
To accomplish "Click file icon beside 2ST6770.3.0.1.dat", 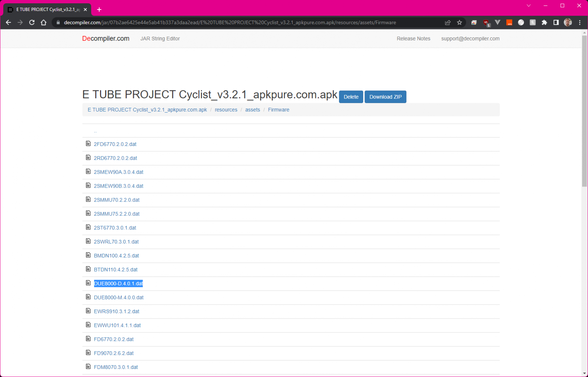I will [88, 227].
